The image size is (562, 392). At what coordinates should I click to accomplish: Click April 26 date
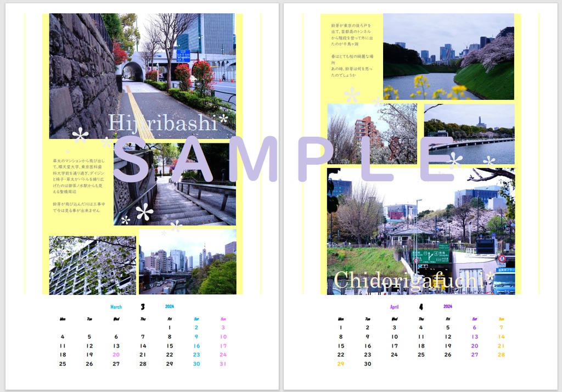coord(448,354)
